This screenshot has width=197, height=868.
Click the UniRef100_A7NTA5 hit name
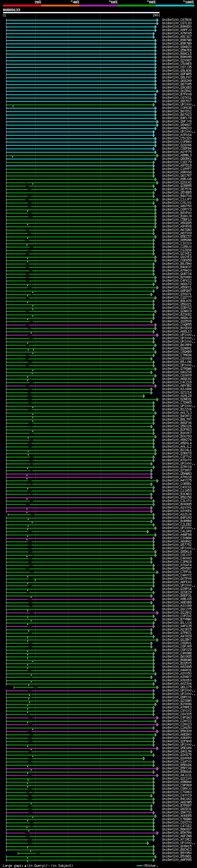point(176,33)
